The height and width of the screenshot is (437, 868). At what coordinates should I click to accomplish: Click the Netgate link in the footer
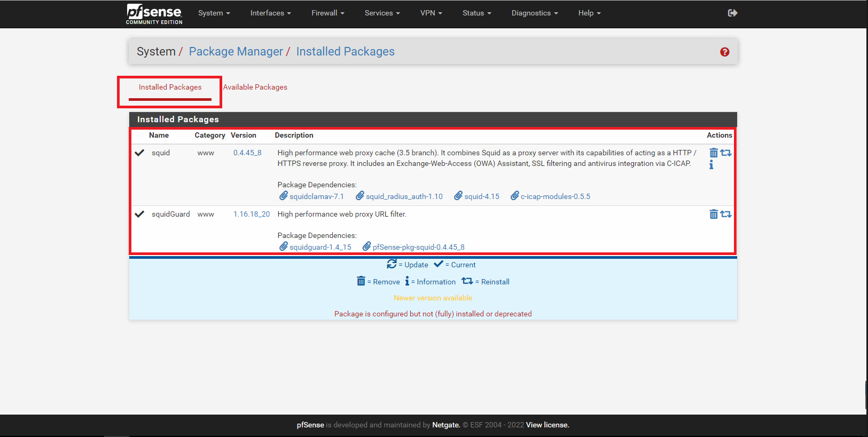(x=446, y=425)
